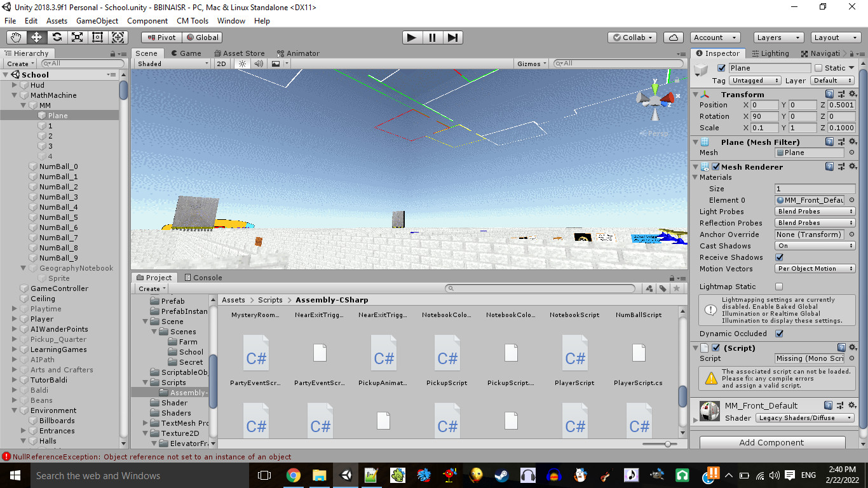
Task: Toggle scene lighting sun icon
Action: pyautogui.click(x=242, y=64)
